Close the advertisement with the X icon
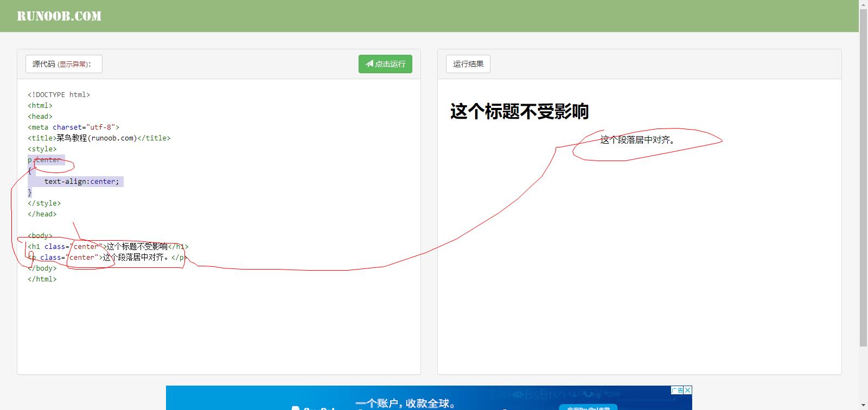The width and height of the screenshot is (868, 410). 688,390
